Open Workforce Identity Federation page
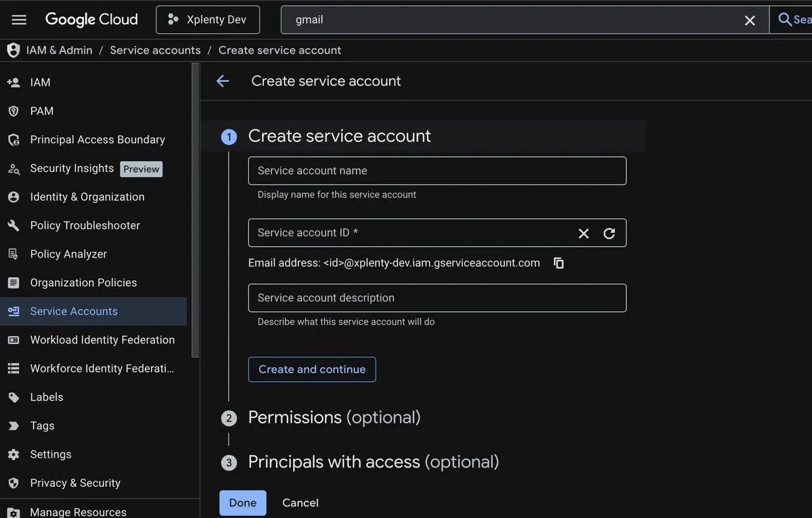Viewport: 812px width, 518px height. (x=102, y=369)
